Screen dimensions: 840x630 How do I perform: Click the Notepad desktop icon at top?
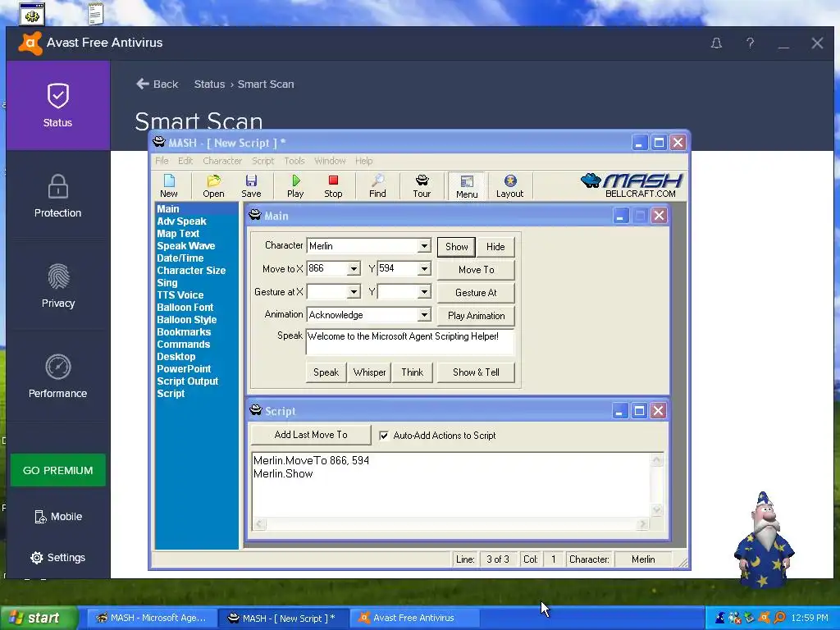tap(95, 13)
